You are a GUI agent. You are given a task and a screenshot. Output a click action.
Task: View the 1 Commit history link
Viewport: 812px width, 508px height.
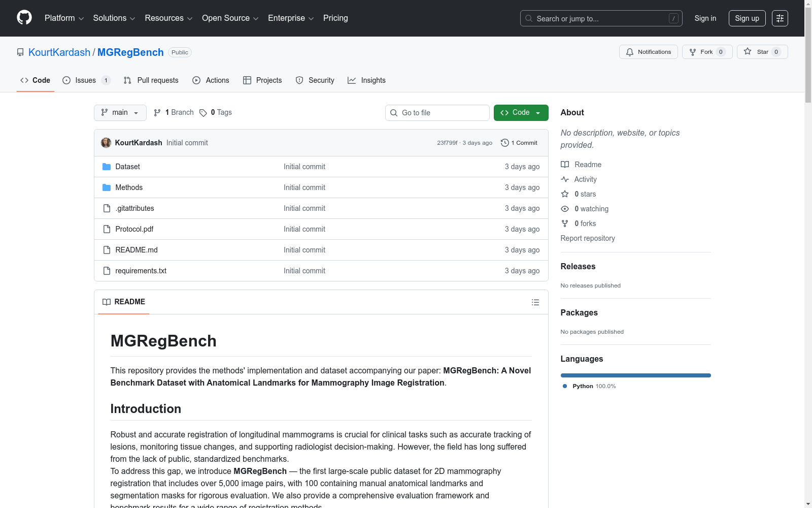click(519, 143)
